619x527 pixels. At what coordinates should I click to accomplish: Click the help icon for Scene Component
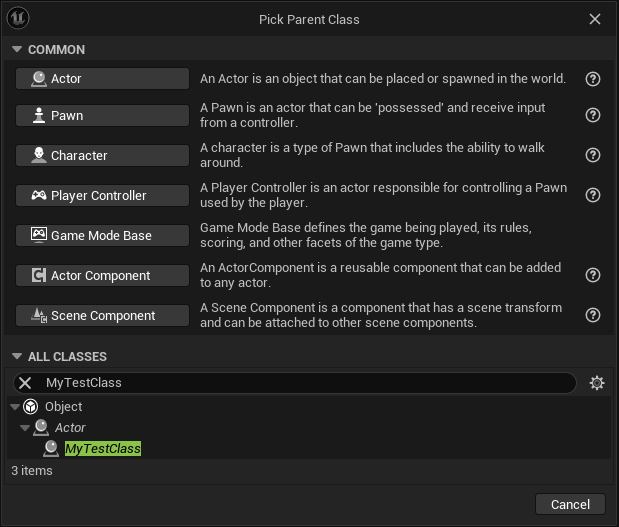click(593, 316)
